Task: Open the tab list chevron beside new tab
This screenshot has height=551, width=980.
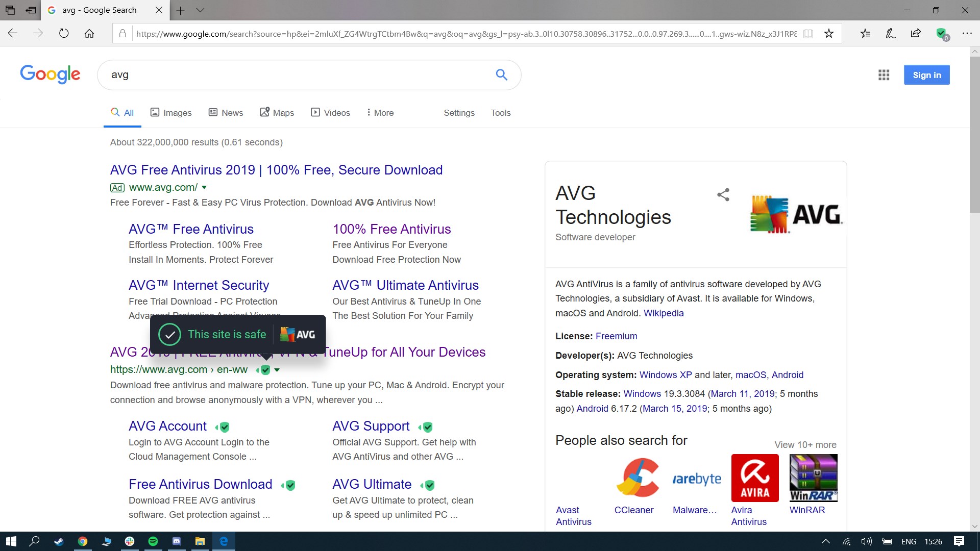Action: tap(200, 10)
